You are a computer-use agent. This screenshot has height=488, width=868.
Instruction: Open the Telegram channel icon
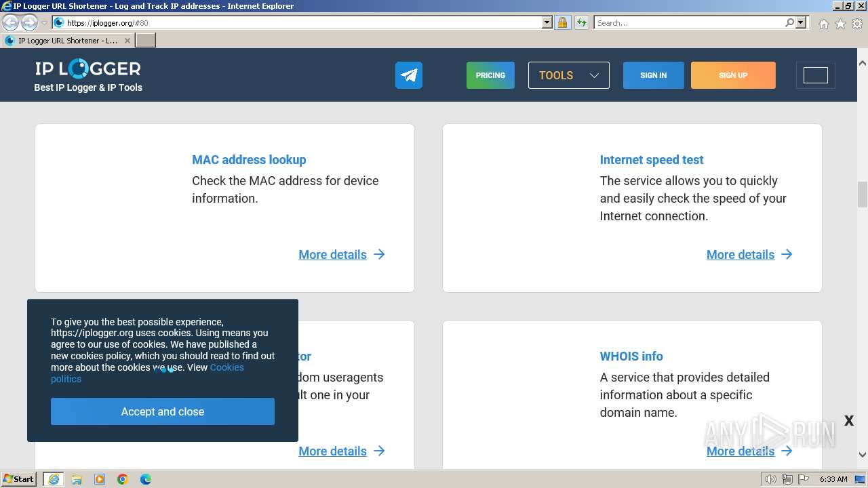[x=409, y=75]
